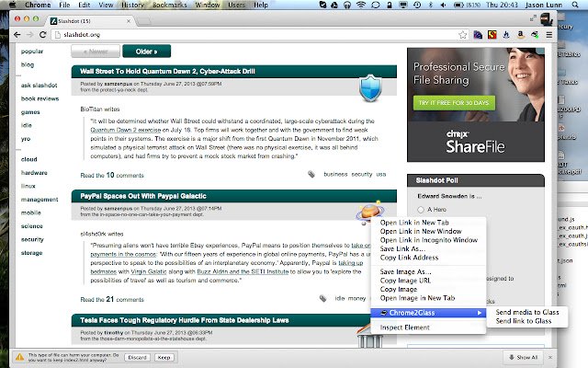Screen dimensions: 588x368
Task: Open the File menu
Action: point(64,5)
